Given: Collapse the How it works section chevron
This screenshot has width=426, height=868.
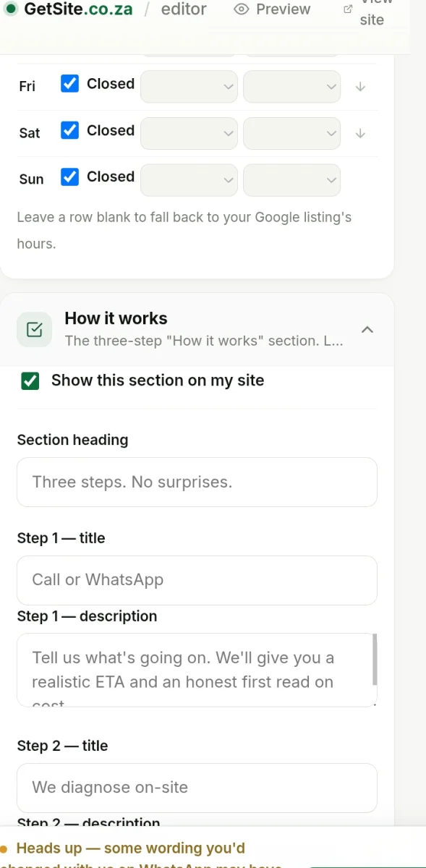Looking at the screenshot, I should (367, 330).
